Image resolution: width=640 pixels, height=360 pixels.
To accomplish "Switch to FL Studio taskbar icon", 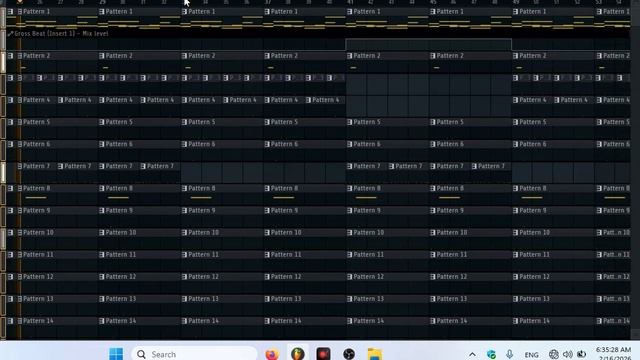I will pos(298,353).
